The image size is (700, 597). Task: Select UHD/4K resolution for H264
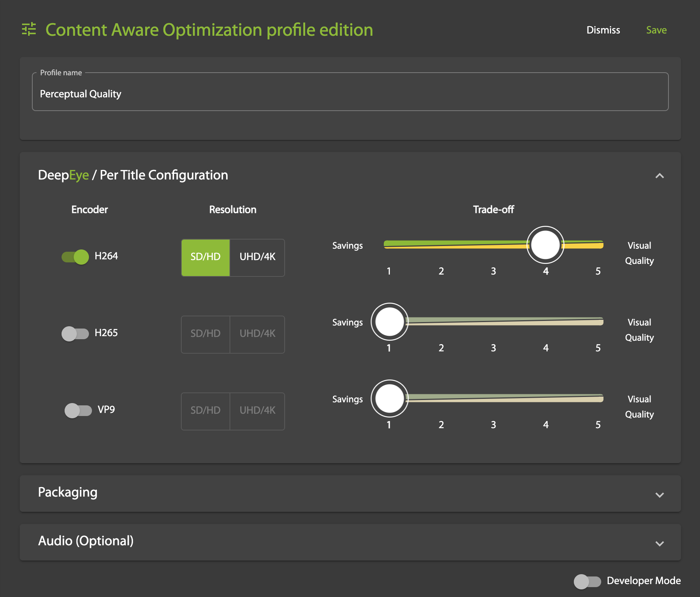[257, 257]
